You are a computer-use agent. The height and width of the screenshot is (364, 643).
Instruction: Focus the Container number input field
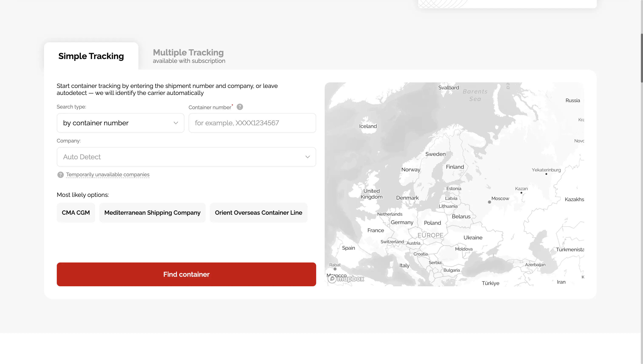pyautogui.click(x=252, y=123)
